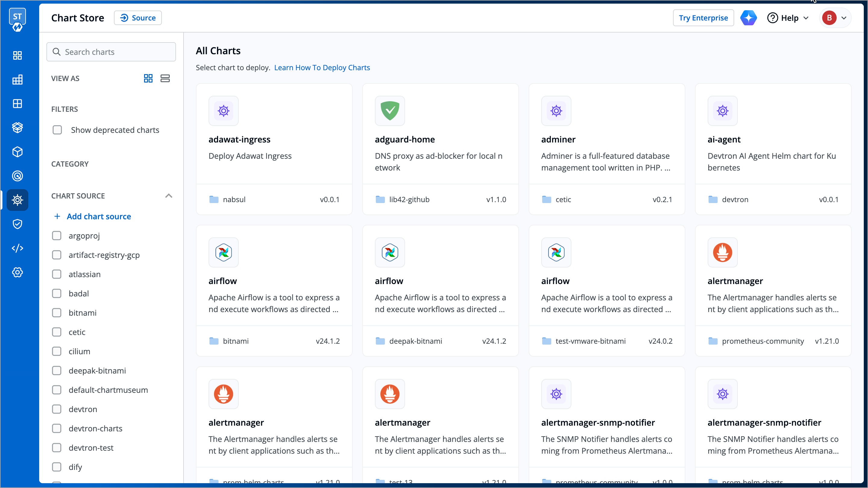
Task: Check the bitnami chart source filter
Action: click(57, 313)
